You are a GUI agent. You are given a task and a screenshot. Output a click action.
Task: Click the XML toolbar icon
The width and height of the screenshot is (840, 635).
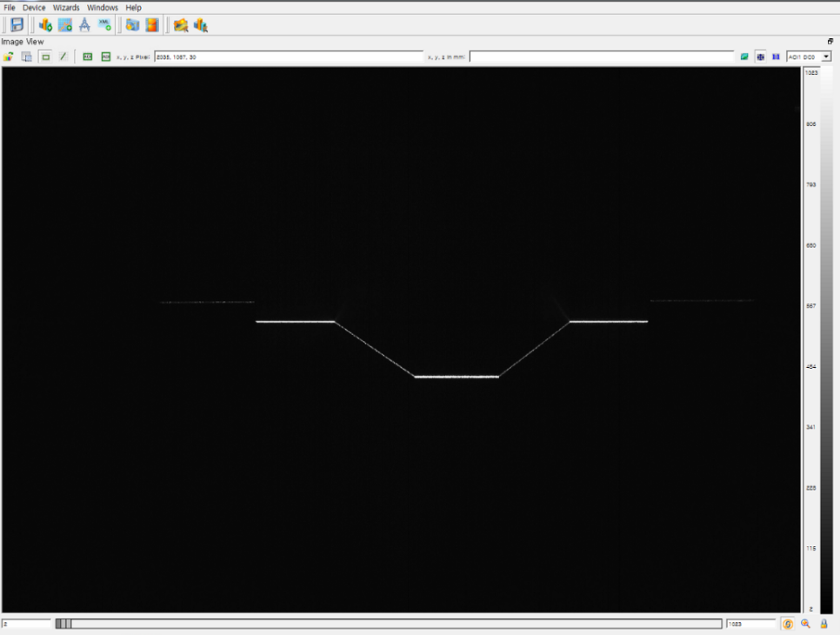104,25
